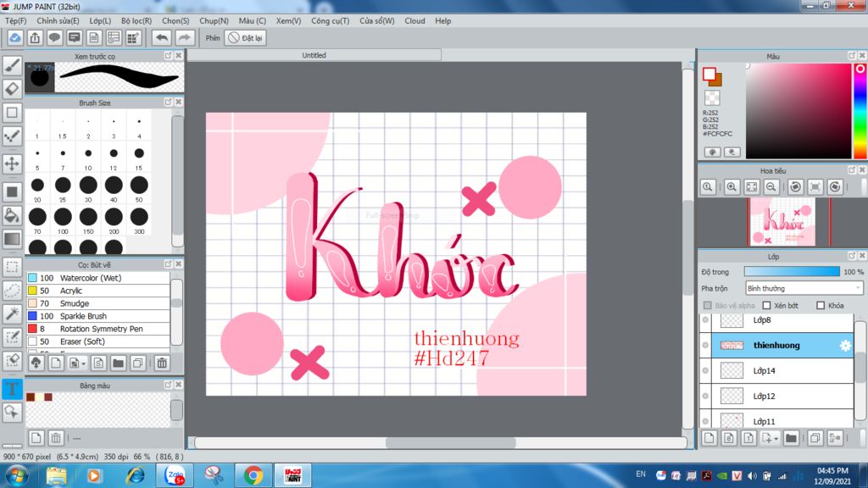
Task: Open add layer type dropdown arrow
Action: click(776, 439)
